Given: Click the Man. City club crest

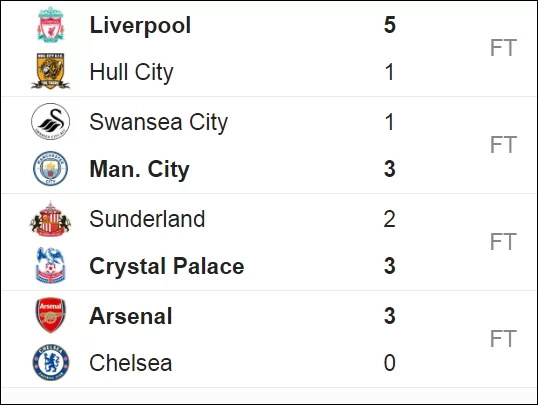Looking at the screenshot, I should 50,169.
